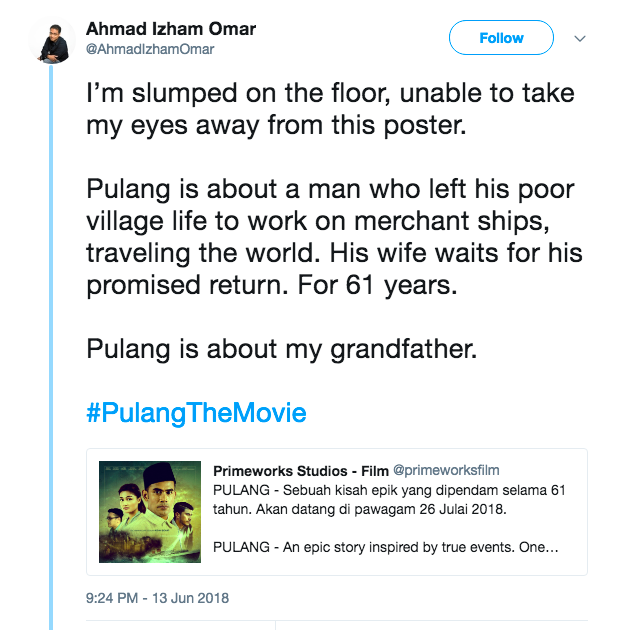Viewport: 628px width, 630px height.
Task: Click the Ahmad Izham Omar display name
Action: point(171,29)
